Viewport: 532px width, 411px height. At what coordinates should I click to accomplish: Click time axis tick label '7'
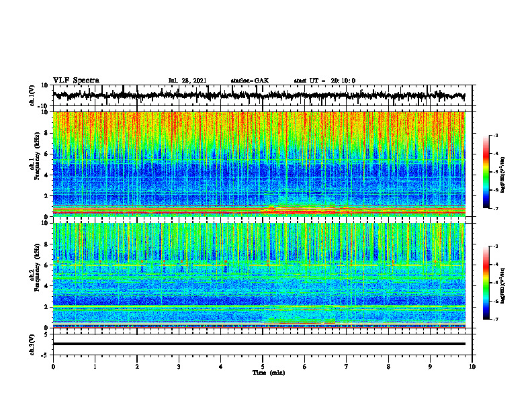pyautogui.click(x=347, y=367)
